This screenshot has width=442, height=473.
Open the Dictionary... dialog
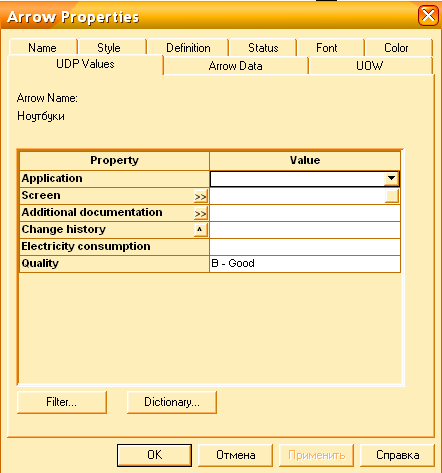click(x=172, y=402)
